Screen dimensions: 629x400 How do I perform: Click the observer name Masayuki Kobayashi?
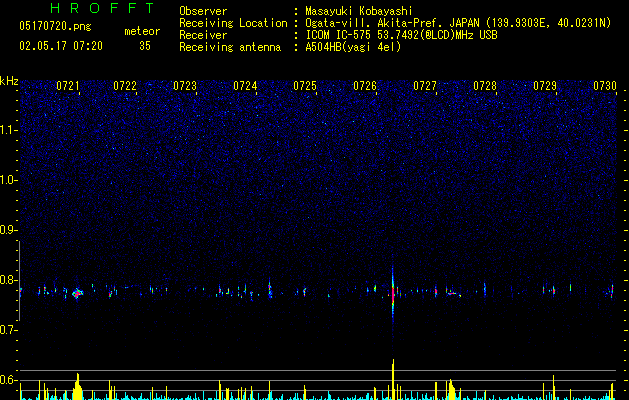359,11
